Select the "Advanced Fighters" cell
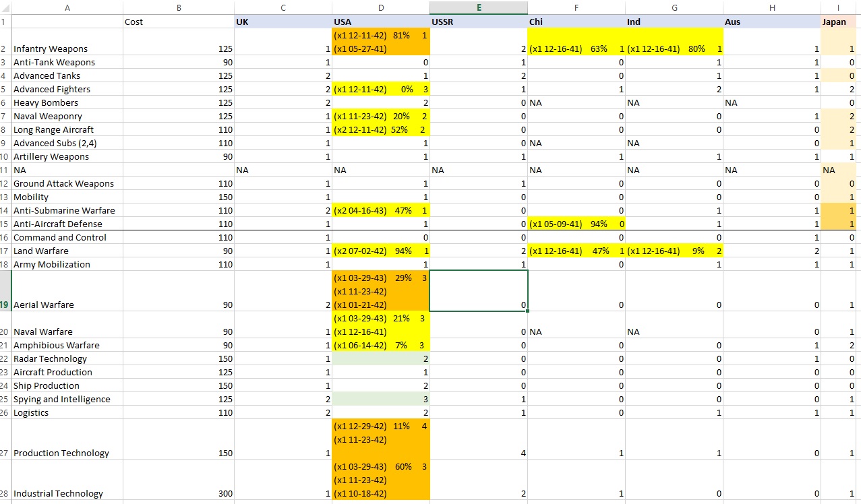The width and height of the screenshot is (861, 504). [x=67, y=89]
